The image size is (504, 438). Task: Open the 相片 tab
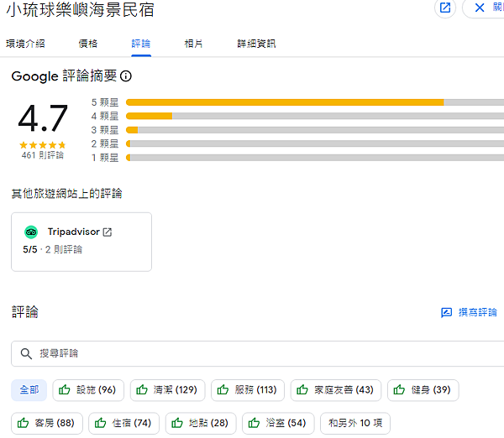point(193,44)
